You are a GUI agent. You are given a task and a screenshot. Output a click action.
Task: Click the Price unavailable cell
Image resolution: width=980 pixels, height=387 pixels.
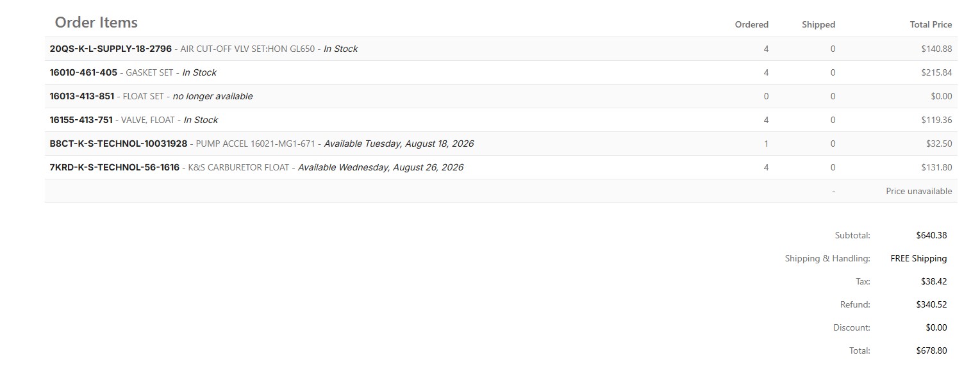pyautogui.click(x=919, y=191)
